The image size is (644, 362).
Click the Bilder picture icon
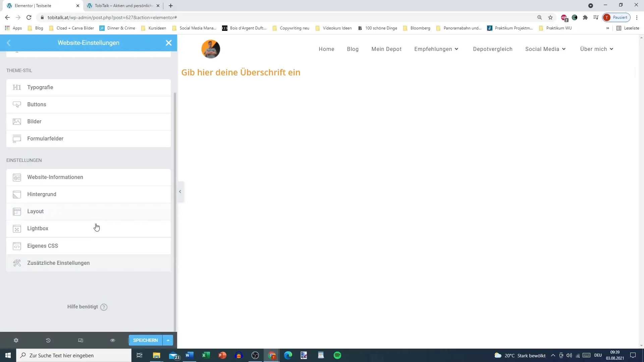click(x=17, y=122)
